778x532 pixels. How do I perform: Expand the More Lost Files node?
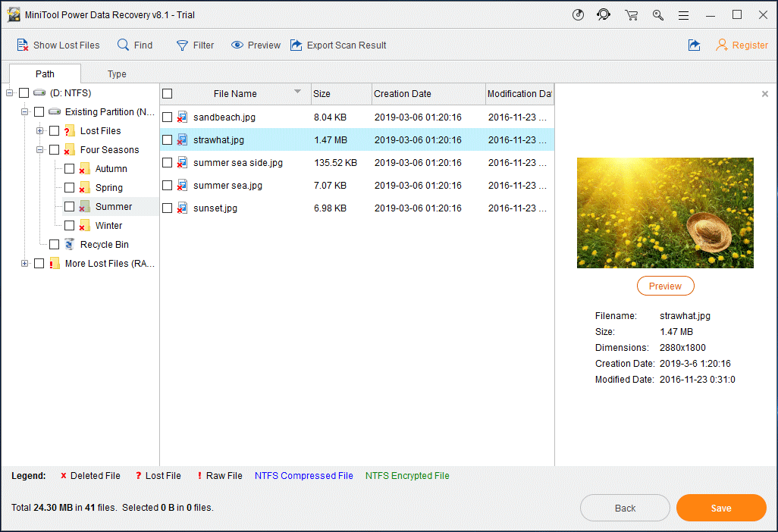point(24,263)
